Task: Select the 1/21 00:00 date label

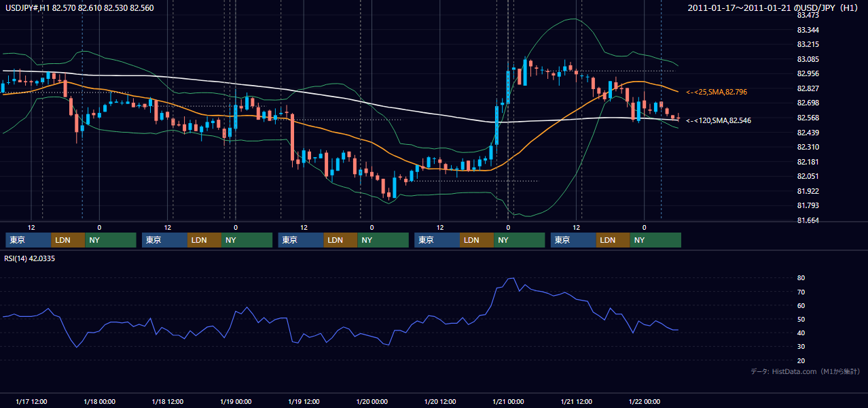Action: tap(508, 402)
